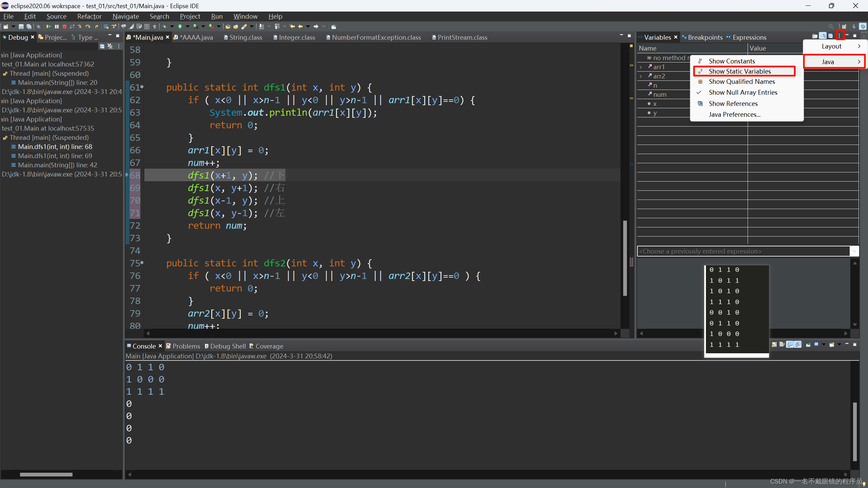Click the Step Into toolbar icon
This screenshot has height=488, width=868.
click(80, 26)
